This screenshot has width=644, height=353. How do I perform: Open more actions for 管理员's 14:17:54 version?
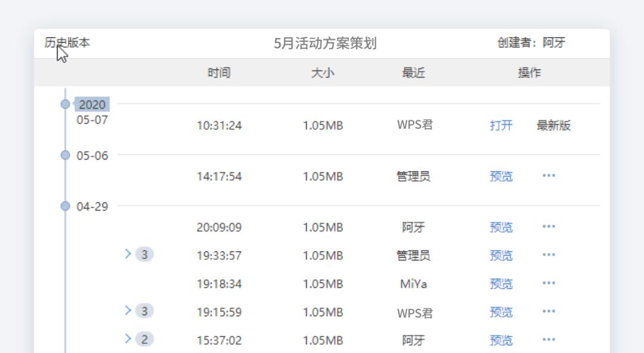(548, 175)
